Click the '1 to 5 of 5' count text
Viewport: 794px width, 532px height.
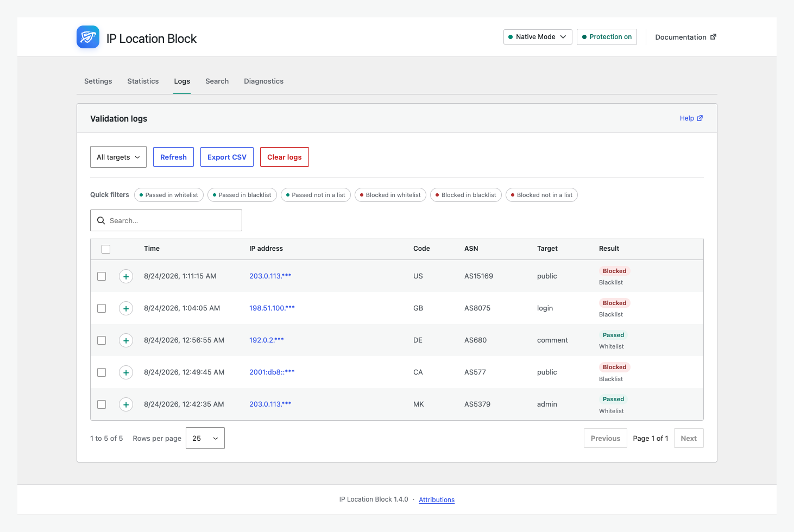(106, 438)
